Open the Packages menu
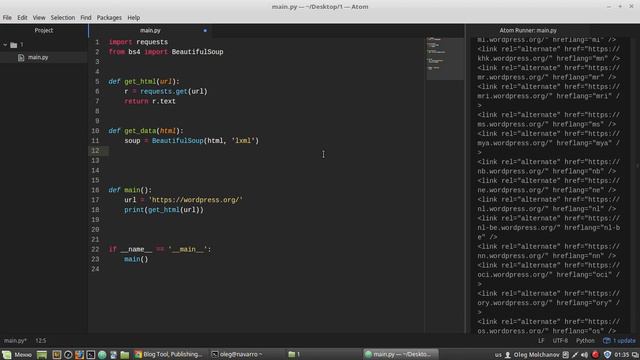 [109, 18]
